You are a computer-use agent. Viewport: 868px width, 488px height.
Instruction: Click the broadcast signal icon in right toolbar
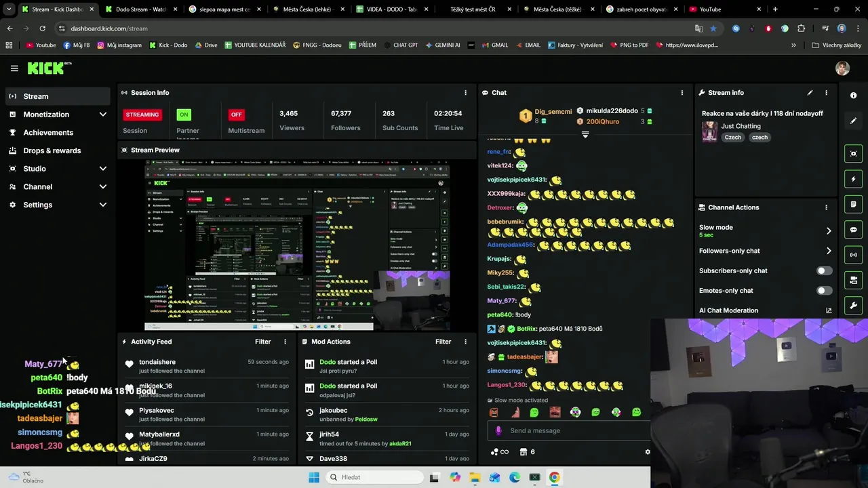tap(854, 255)
